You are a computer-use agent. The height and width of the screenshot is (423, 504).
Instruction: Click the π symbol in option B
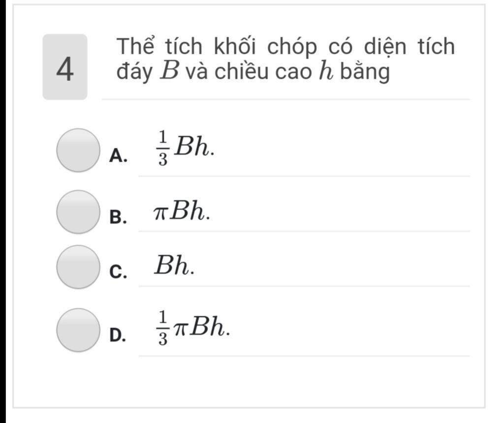[161, 213]
